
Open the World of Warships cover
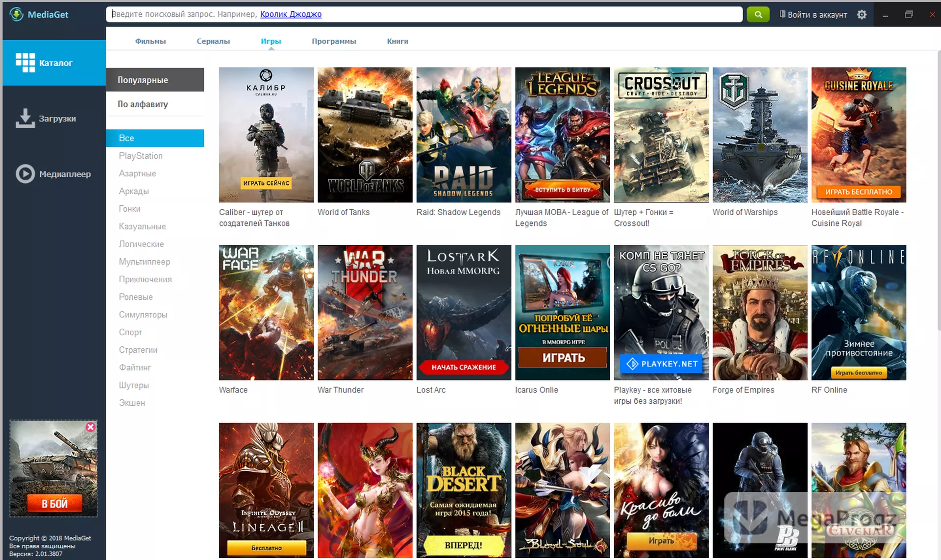click(x=760, y=135)
